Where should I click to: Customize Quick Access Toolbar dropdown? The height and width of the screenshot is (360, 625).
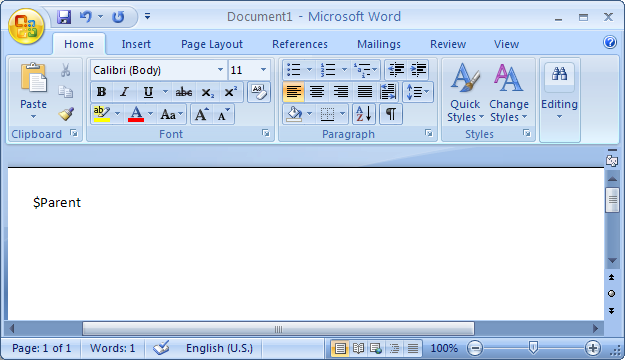pos(147,16)
